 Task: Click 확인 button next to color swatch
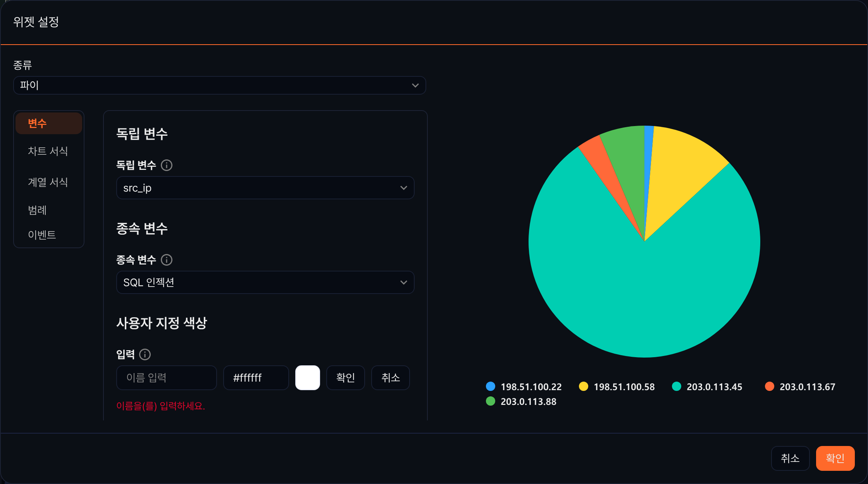coord(346,378)
